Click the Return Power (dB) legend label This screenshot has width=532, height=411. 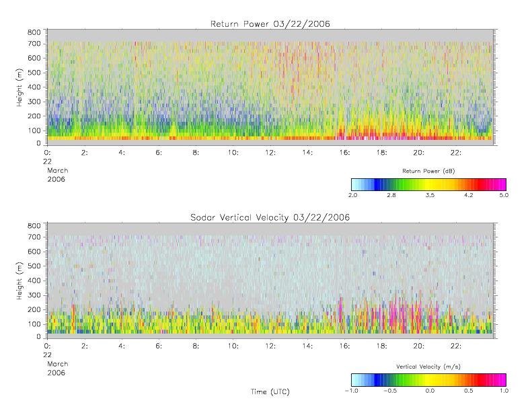[428, 171]
